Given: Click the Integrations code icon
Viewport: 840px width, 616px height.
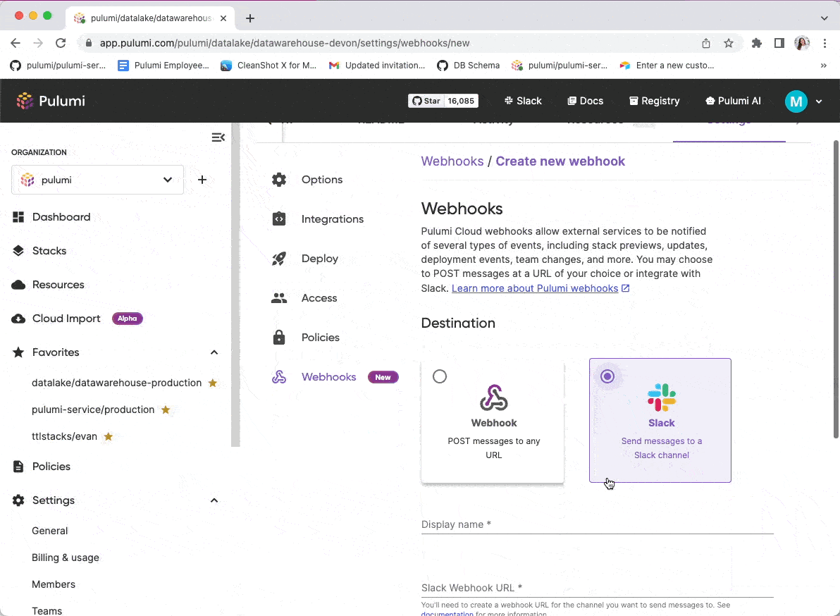Looking at the screenshot, I should 279,219.
